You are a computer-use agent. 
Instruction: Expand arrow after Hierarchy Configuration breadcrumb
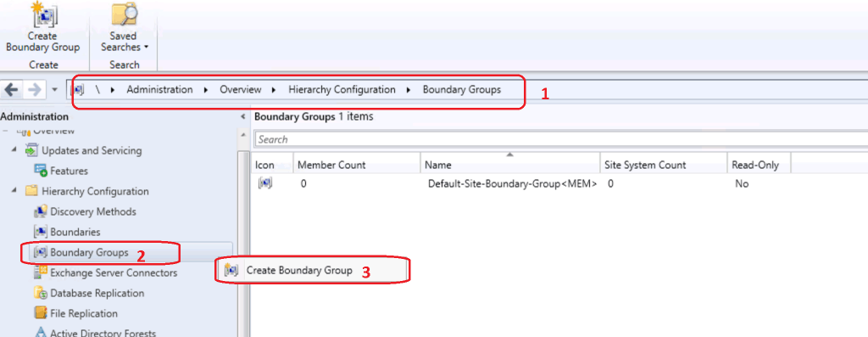pos(409,90)
